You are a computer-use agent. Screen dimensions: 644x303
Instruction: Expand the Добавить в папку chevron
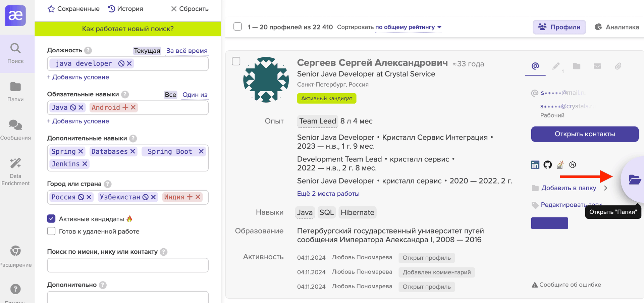(x=605, y=188)
